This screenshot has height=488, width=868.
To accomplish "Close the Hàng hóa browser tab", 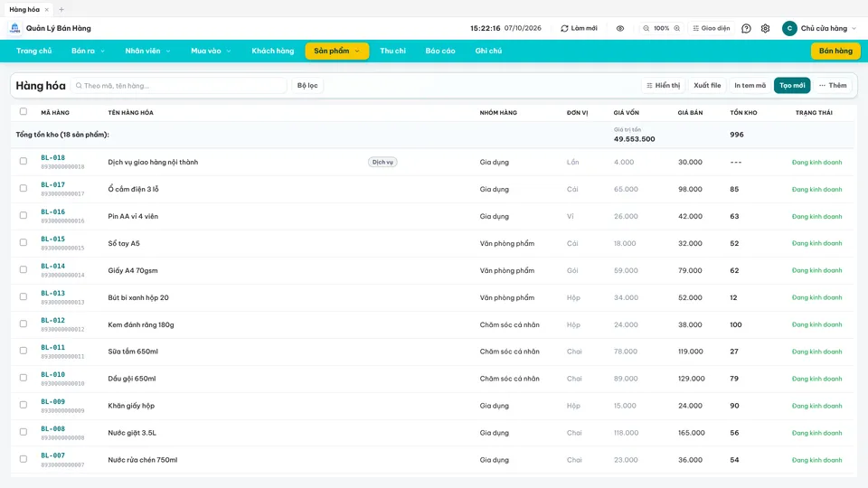I will point(46,9).
